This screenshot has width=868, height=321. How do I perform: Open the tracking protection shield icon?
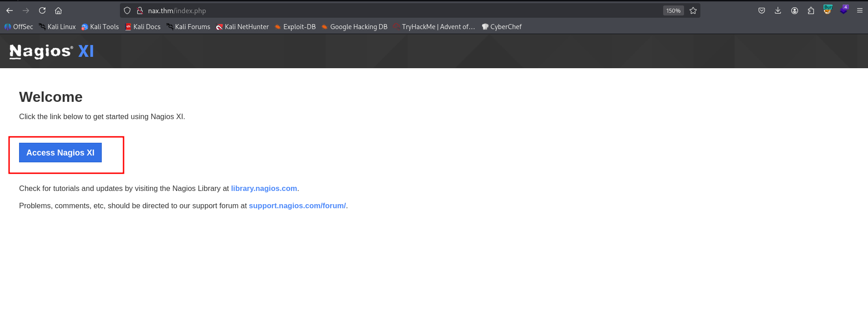tap(127, 10)
